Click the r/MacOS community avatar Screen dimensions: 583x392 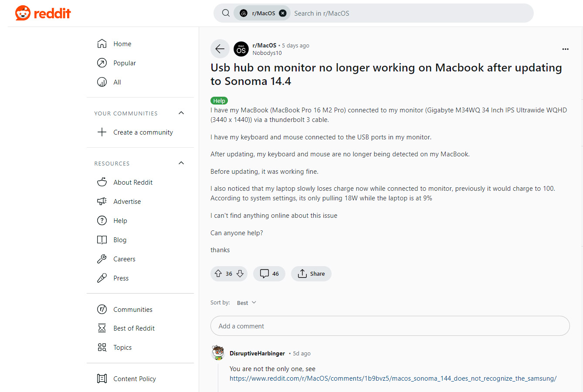241,49
